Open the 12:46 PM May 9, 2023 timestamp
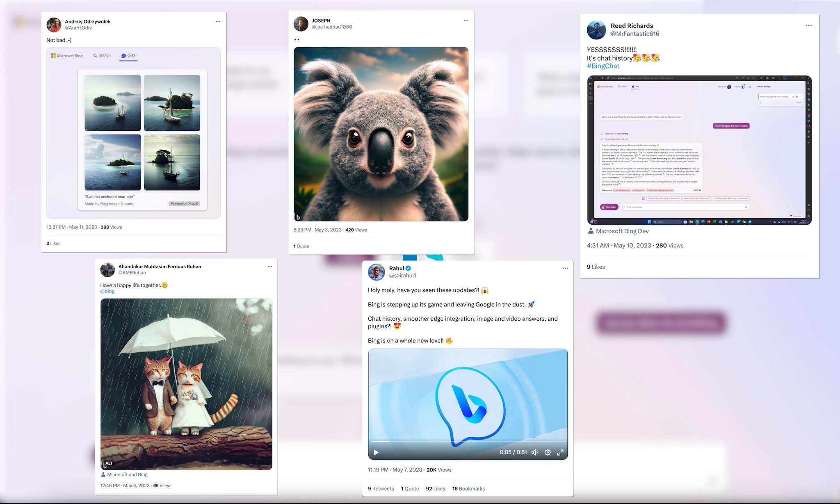Screen dimensions: 840x504 [125, 486]
